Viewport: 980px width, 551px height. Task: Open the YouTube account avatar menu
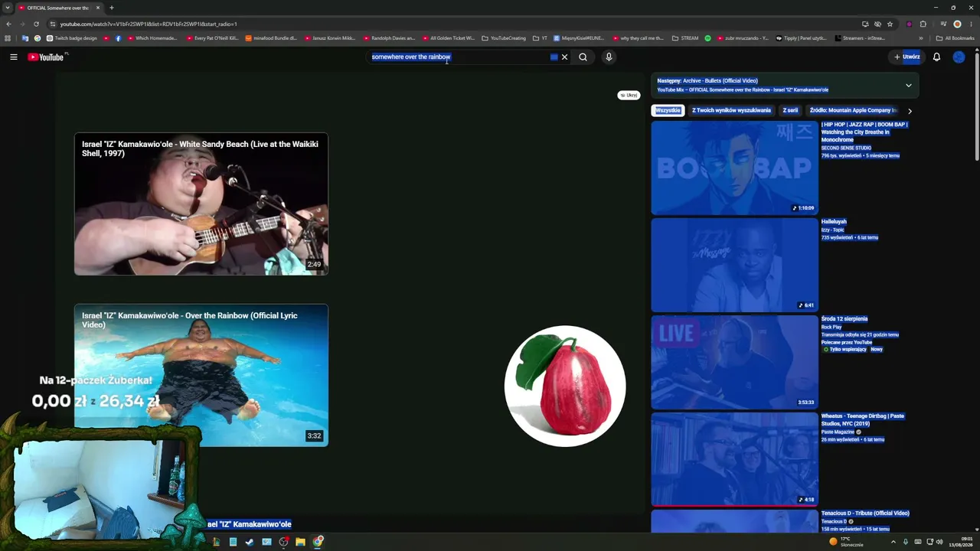(x=959, y=57)
